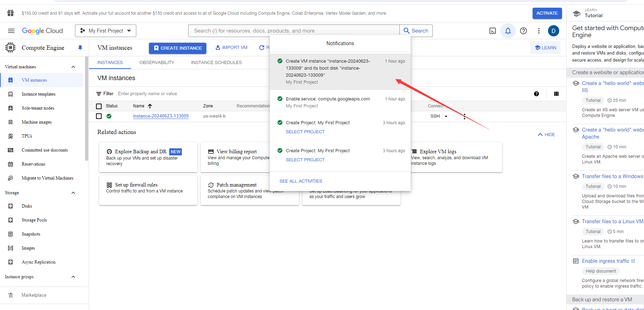This screenshot has width=644, height=310.
Task: Click the ACTIVATE button
Action: point(547,13)
